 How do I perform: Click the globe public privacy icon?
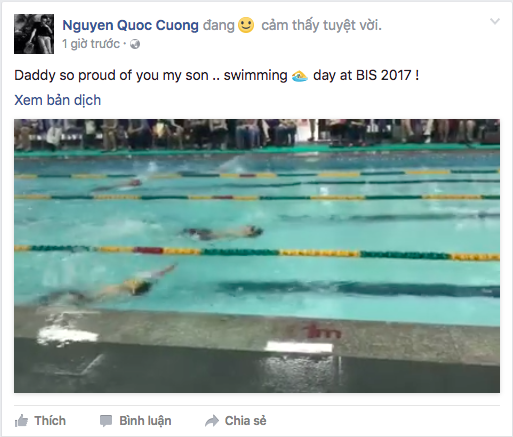135,44
